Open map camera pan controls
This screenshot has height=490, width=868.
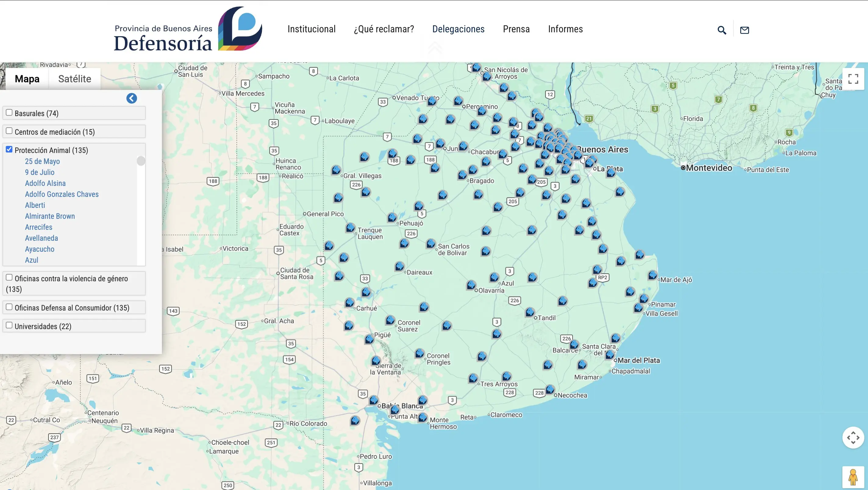click(853, 438)
